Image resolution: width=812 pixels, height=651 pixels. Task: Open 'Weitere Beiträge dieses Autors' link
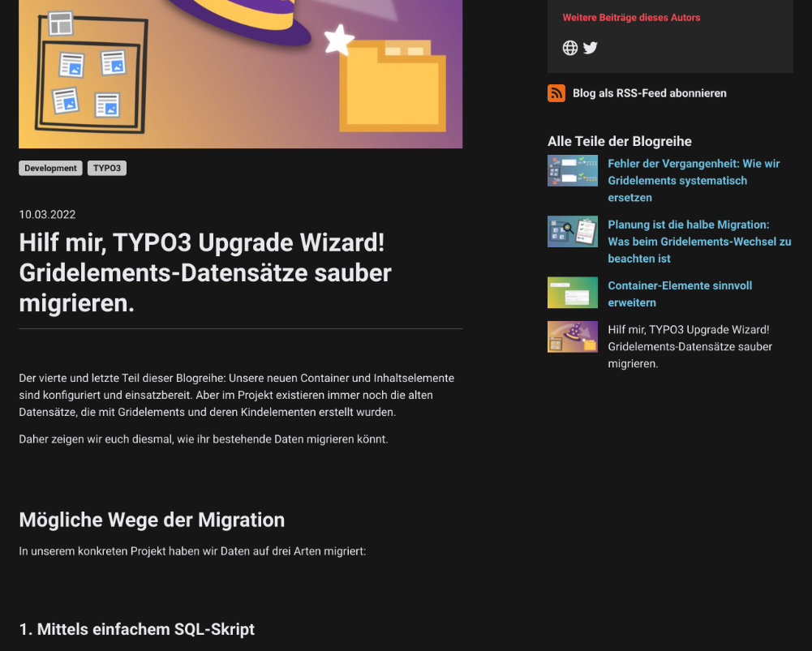[631, 18]
